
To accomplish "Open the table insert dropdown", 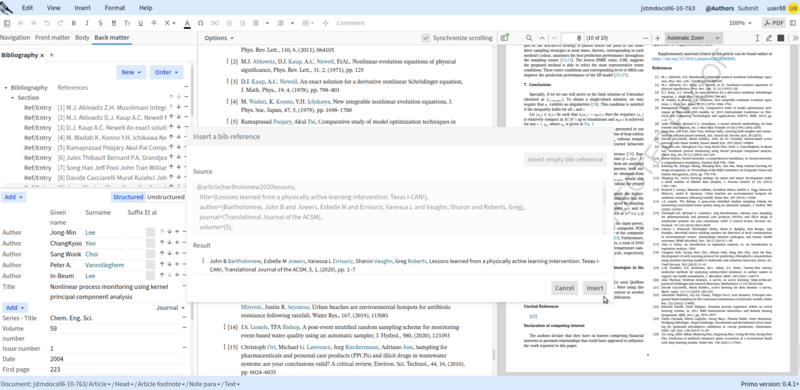I will (308, 23).
